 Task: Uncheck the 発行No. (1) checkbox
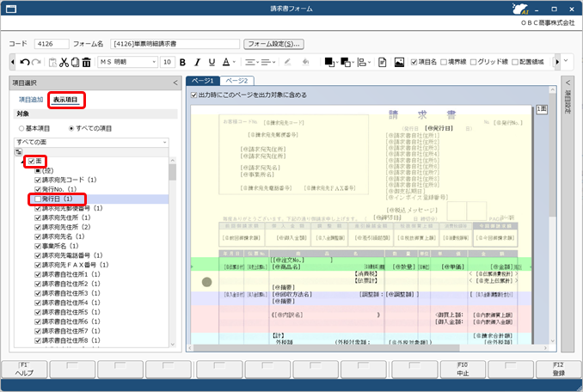point(38,189)
